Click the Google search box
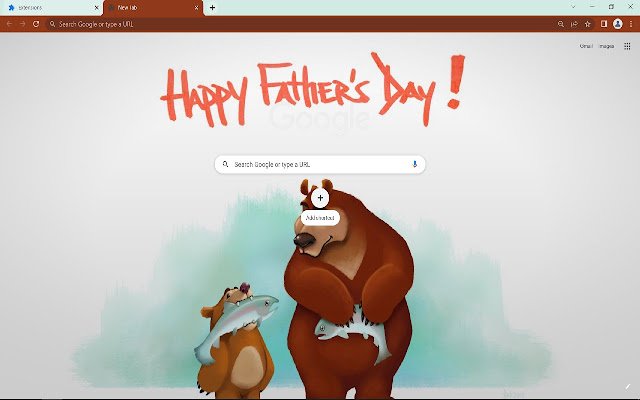Image resolution: width=640 pixels, height=400 pixels. click(x=320, y=164)
